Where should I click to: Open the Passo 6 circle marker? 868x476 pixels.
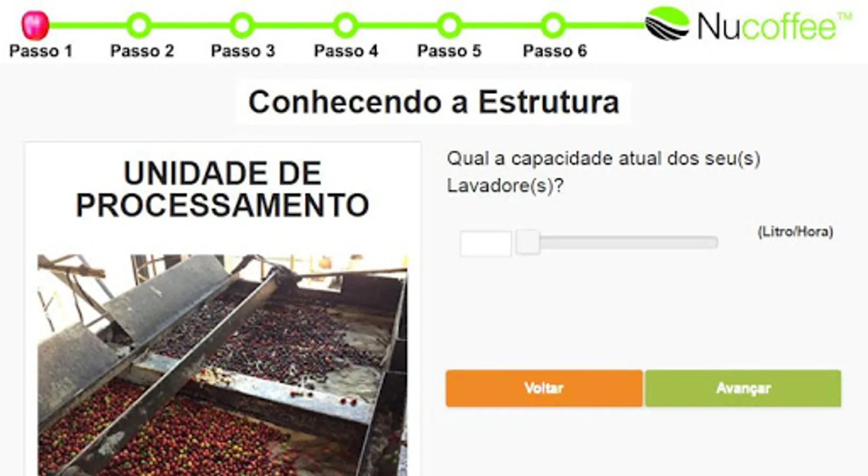pyautogui.click(x=553, y=25)
